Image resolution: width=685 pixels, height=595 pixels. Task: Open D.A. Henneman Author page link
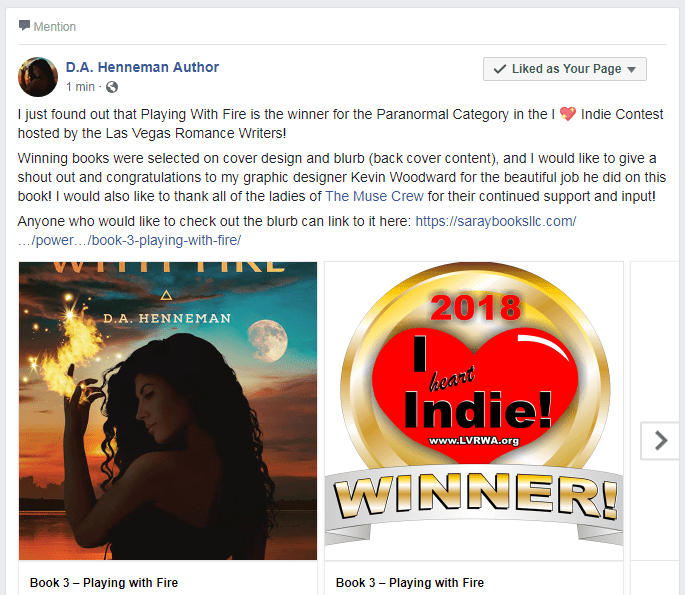point(142,67)
